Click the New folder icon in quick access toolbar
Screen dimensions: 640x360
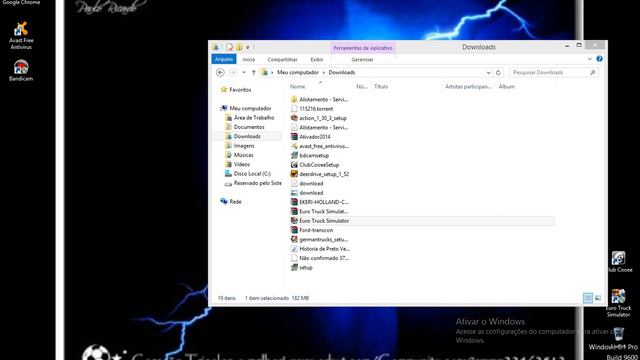[x=239, y=47]
